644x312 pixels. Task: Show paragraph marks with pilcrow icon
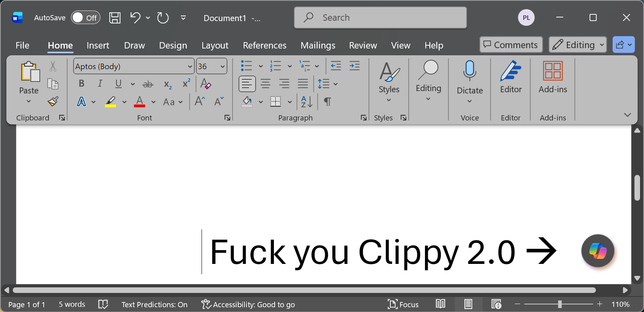327,102
